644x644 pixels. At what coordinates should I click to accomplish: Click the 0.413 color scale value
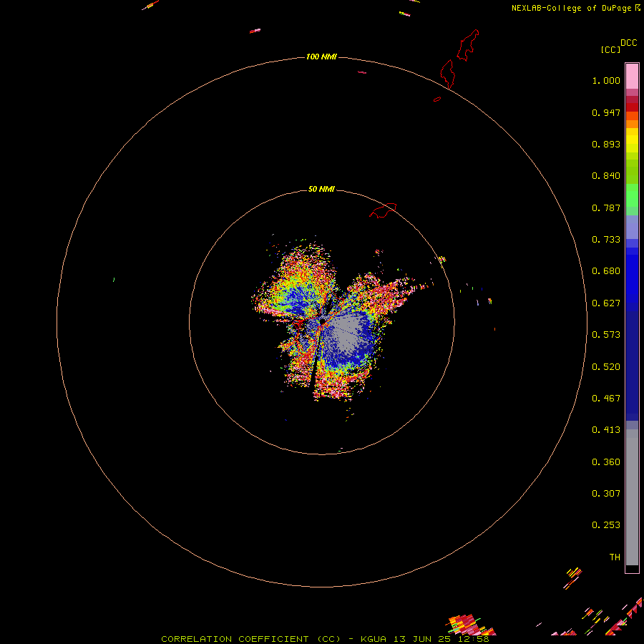606,430
